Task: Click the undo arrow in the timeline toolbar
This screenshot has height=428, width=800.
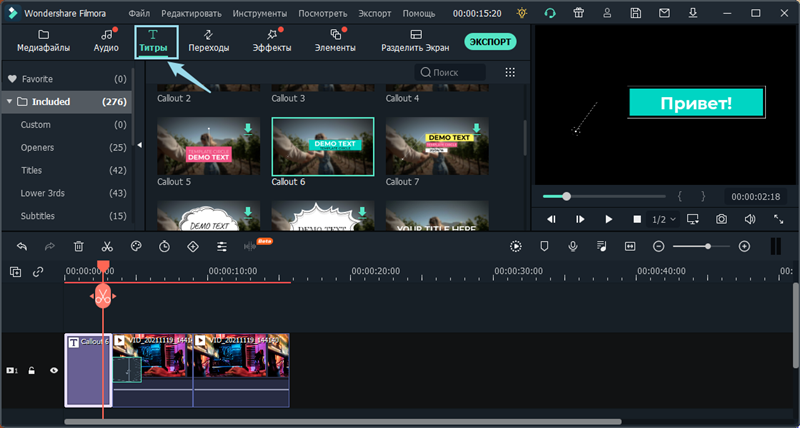Action: click(21, 246)
